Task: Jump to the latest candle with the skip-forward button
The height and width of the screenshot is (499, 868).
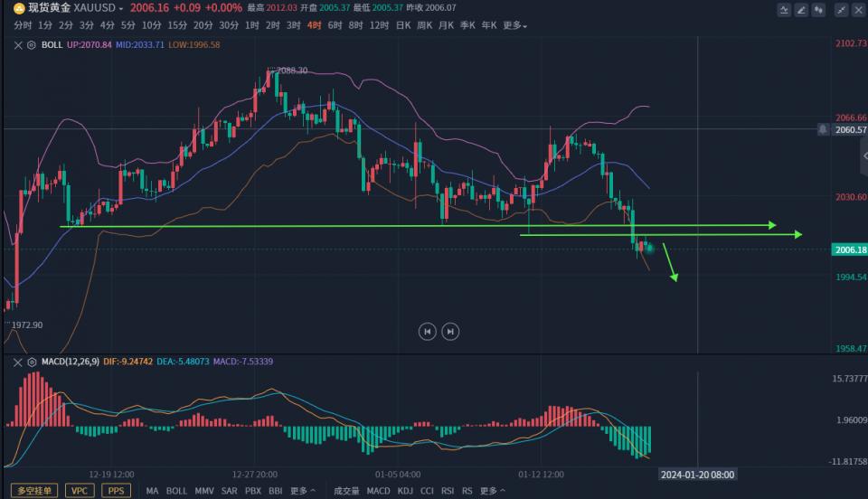Action: click(x=450, y=331)
